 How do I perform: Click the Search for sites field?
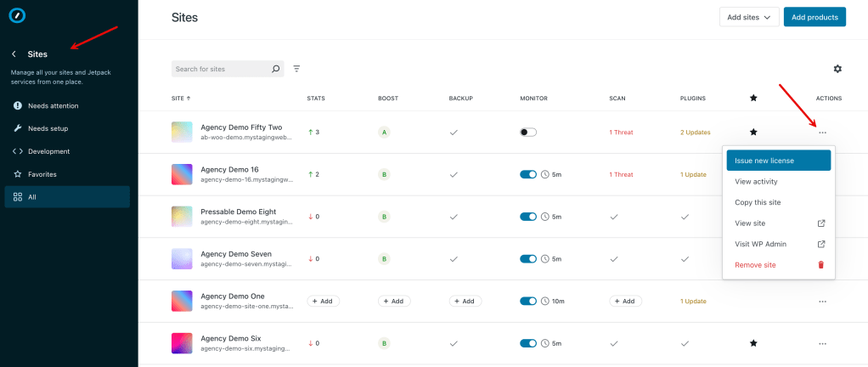click(x=219, y=69)
